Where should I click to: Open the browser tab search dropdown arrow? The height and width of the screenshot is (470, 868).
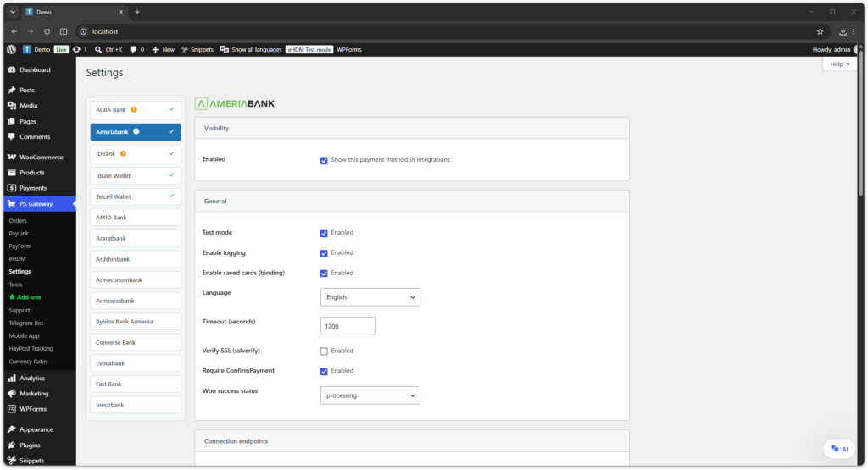pyautogui.click(x=12, y=12)
